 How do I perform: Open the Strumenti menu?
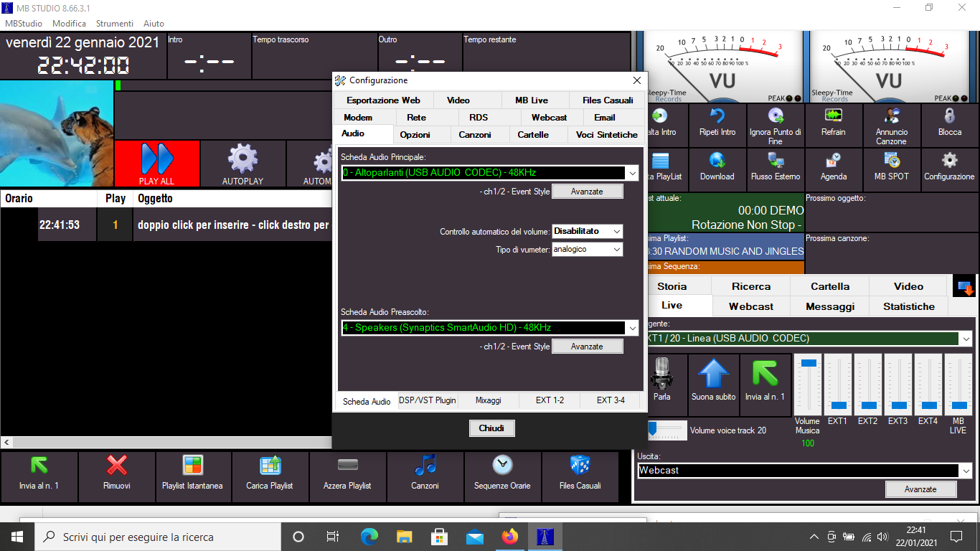pyautogui.click(x=115, y=24)
